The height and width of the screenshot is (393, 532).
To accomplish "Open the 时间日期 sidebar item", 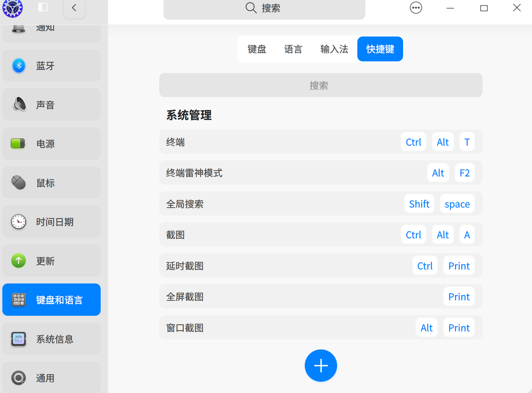I will (x=51, y=222).
